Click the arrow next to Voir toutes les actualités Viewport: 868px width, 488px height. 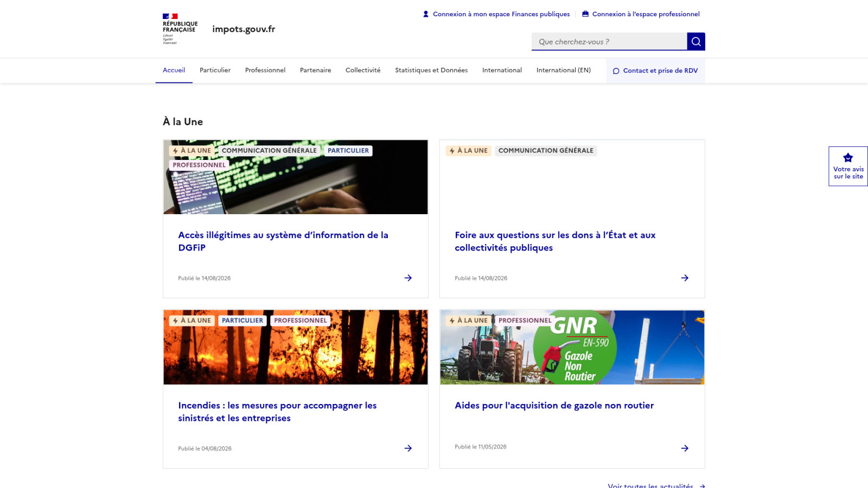(702, 486)
